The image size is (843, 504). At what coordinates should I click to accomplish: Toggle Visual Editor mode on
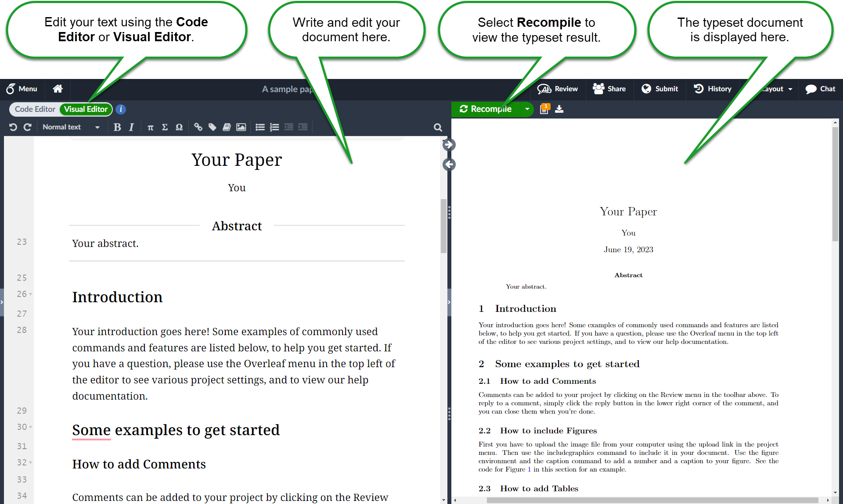pyautogui.click(x=87, y=109)
